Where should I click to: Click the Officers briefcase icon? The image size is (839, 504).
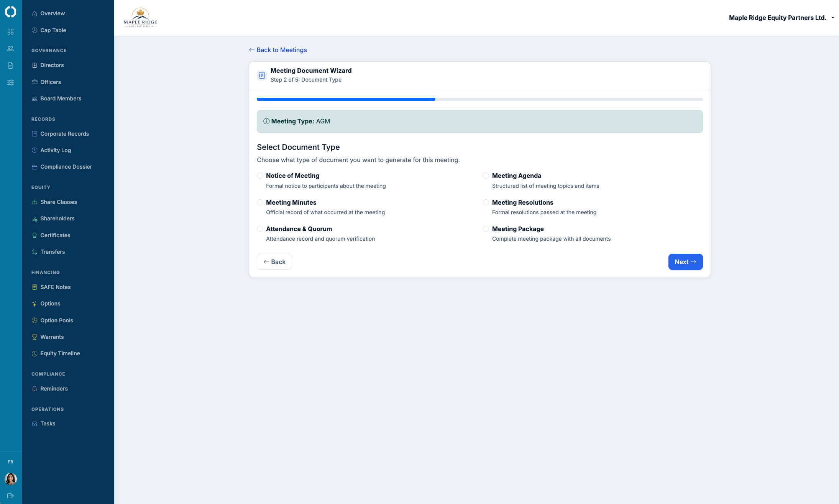point(34,82)
